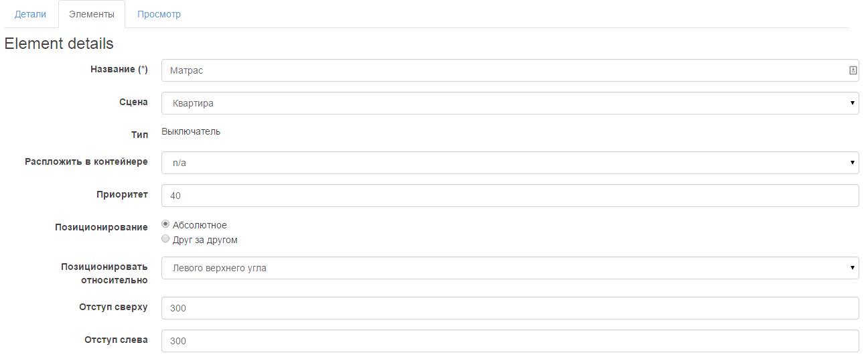Click the Отступ слева label
Screen dimensions: 868x361
[116, 340]
